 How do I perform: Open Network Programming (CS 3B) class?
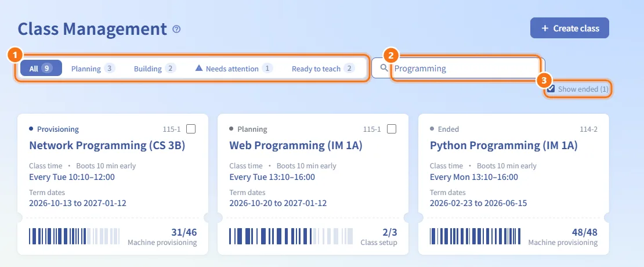click(x=107, y=146)
